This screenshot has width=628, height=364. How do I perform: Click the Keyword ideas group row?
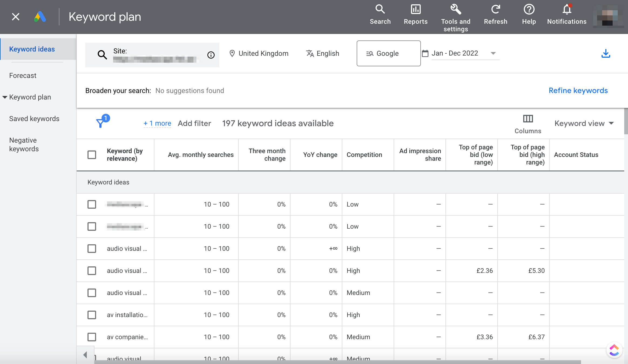click(x=350, y=182)
